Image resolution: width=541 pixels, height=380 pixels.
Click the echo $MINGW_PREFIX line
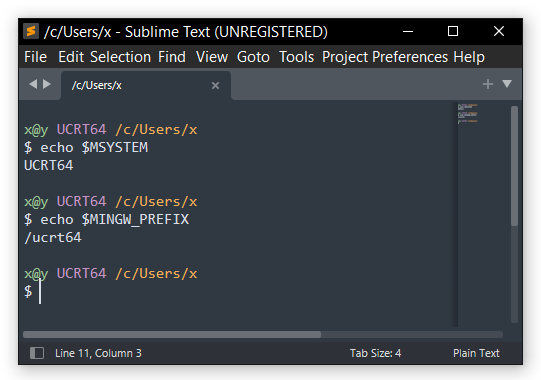pyautogui.click(x=107, y=220)
